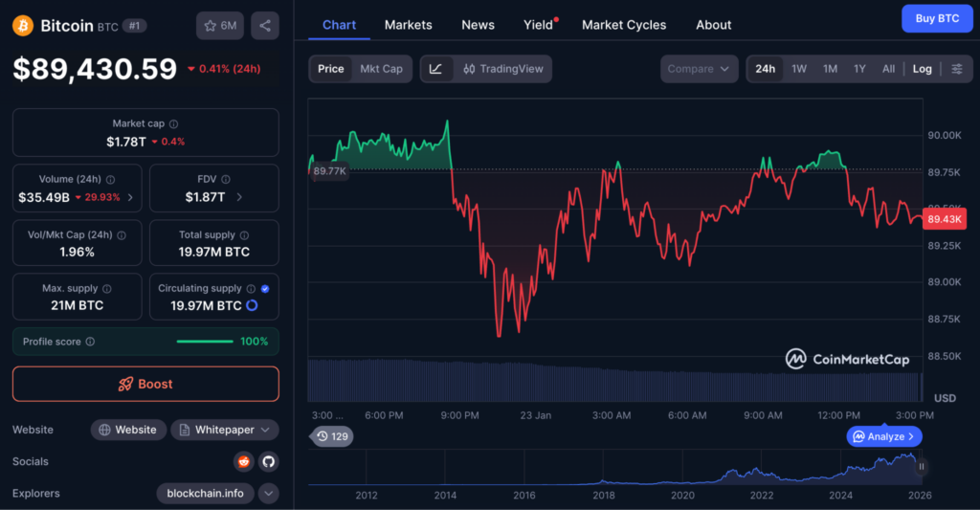Go to the Market Cycles tab
This screenshot has width=980, height=510.
point(624,25)
